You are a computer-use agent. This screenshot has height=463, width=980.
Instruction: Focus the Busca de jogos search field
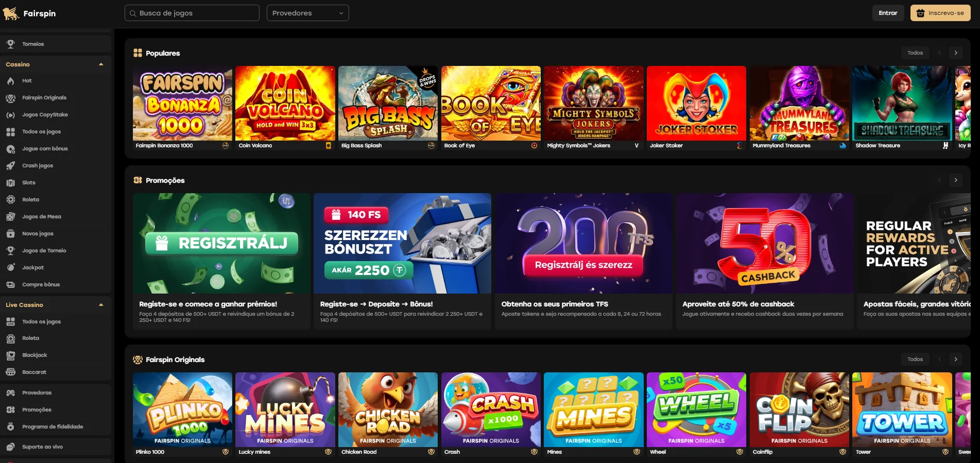click(x=192, y=13)
